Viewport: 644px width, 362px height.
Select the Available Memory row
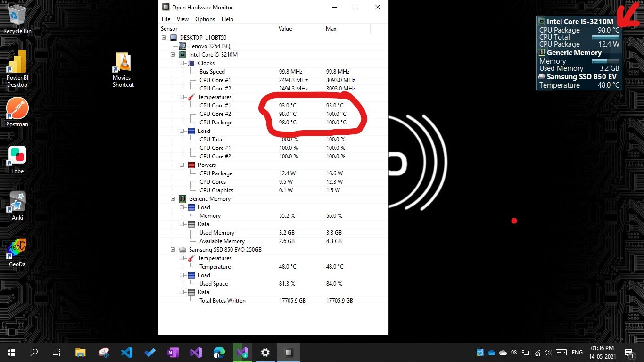(x=273, y=241)
